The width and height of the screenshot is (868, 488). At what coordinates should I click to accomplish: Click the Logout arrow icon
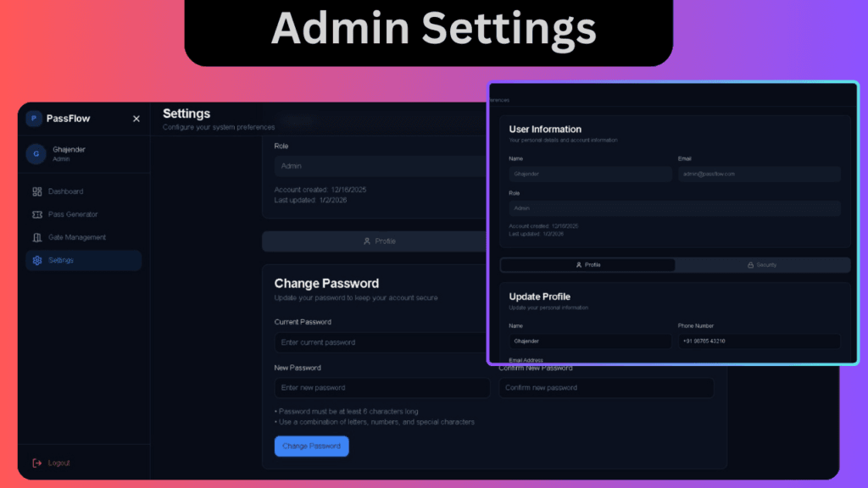(x=37, y=463)
